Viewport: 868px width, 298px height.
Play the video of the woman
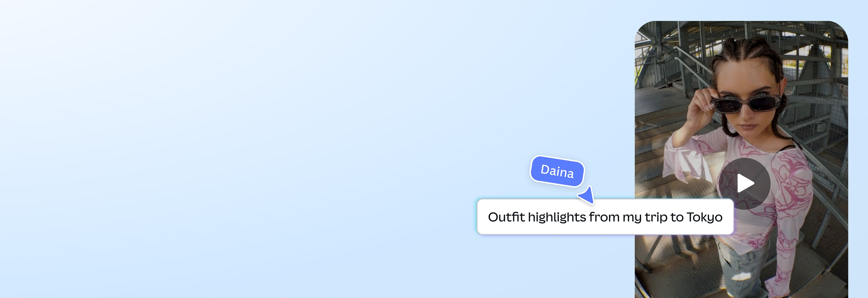tap(745, 184)
